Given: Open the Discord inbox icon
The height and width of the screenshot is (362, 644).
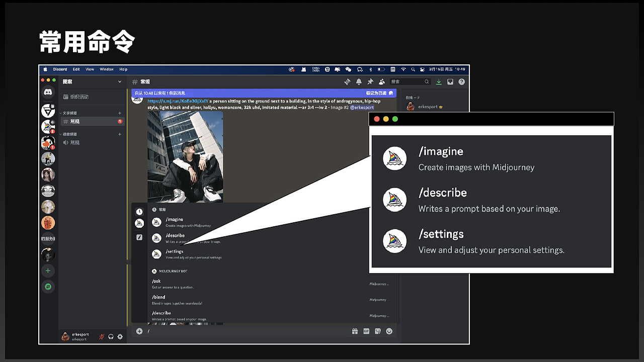Looking at the screenshot, I should (450, 81).
